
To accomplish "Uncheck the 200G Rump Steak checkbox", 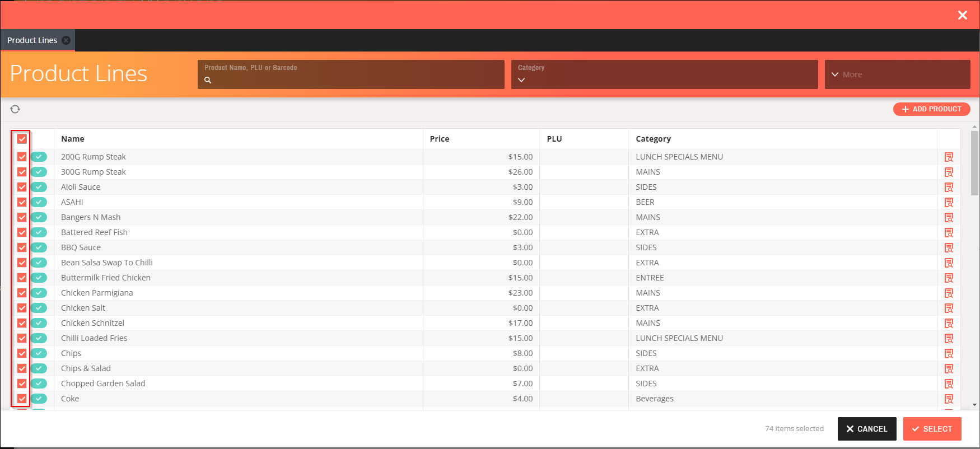I will pyautogui.click(x=22, y=157).
